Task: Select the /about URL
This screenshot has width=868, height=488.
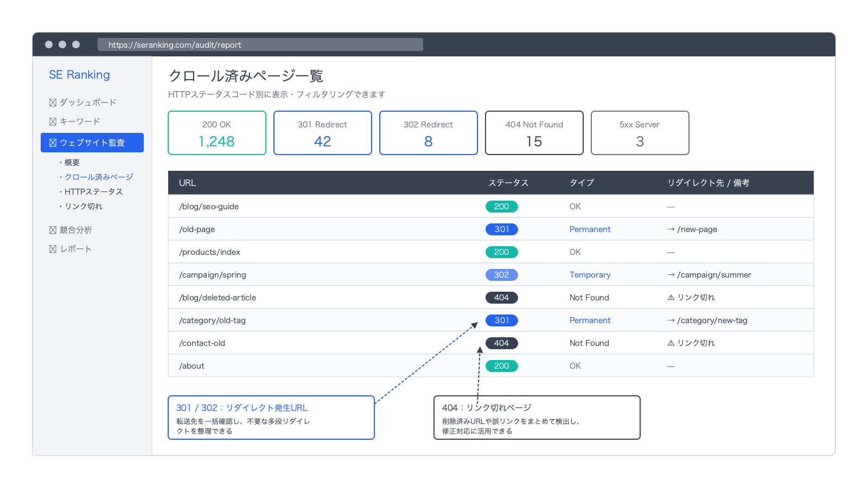Action: click(x=192, y=366)
